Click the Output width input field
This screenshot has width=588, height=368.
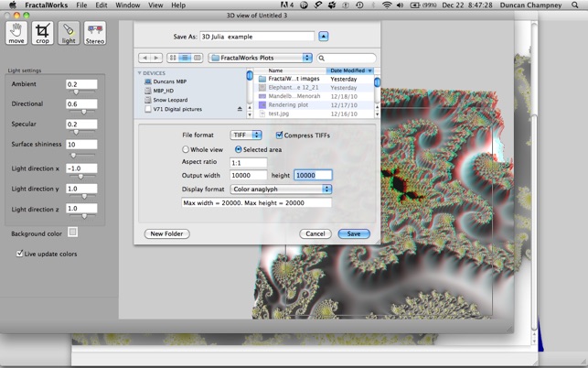click(x=249, y=175)
